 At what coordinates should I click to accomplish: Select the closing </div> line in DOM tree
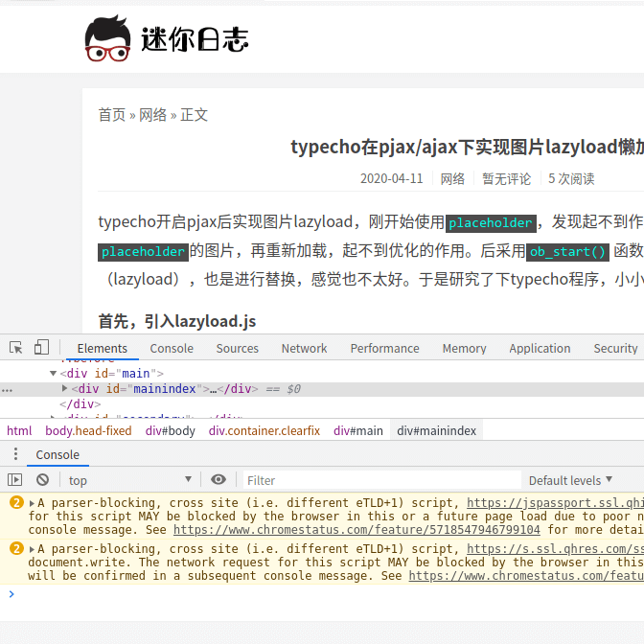(80, 404)
